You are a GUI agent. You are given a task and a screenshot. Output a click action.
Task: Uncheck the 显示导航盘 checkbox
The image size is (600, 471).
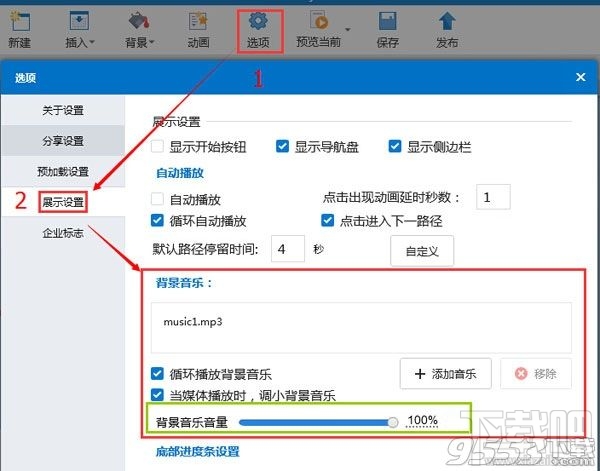click(x=282, y=146)
